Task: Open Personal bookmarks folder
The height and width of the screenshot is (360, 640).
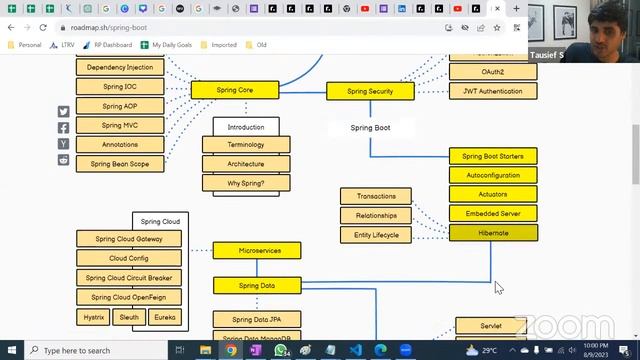Action: click(24, 45)
